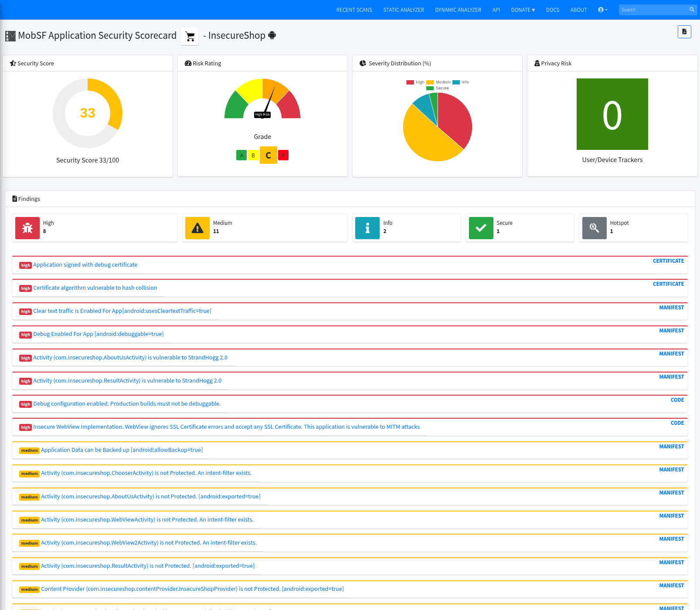Focus the Search input field
This screenshot has height=610, width=700.
coord(653,10)
